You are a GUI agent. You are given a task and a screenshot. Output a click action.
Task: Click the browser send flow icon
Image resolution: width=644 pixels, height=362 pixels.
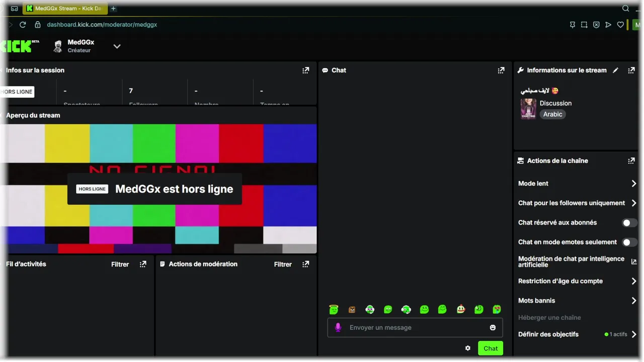click(x=608, y=25)
